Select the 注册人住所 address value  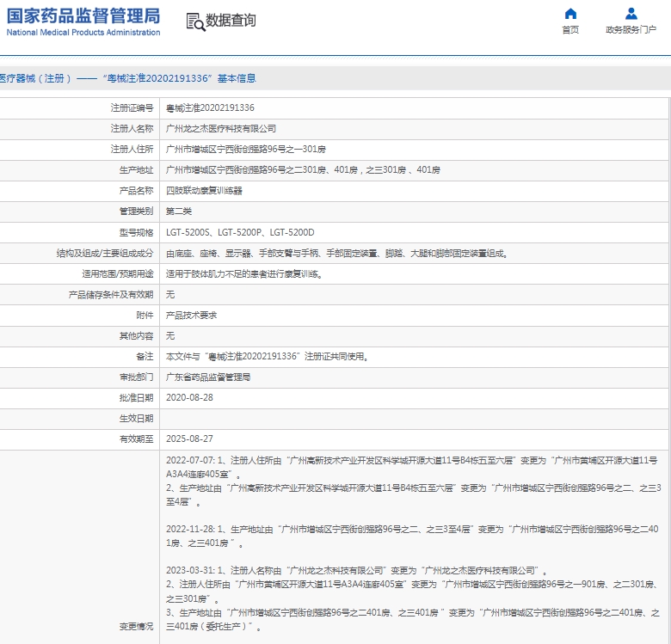246,150
